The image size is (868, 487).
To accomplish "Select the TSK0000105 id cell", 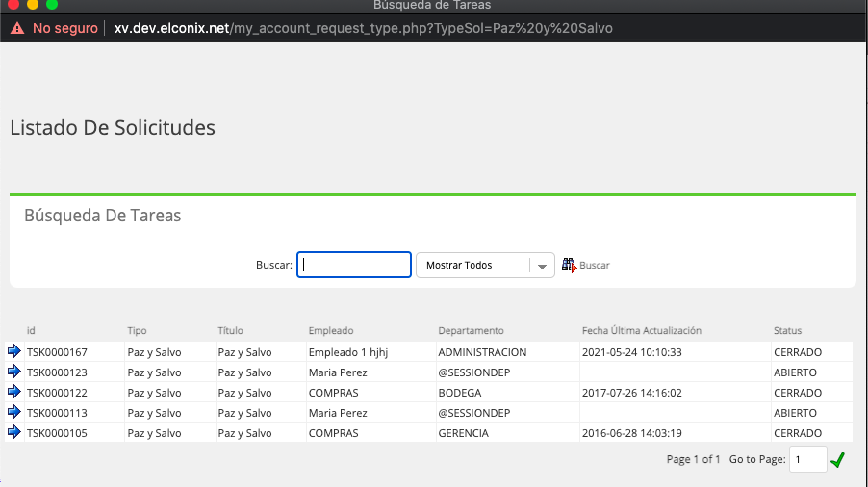I will 57,433.
